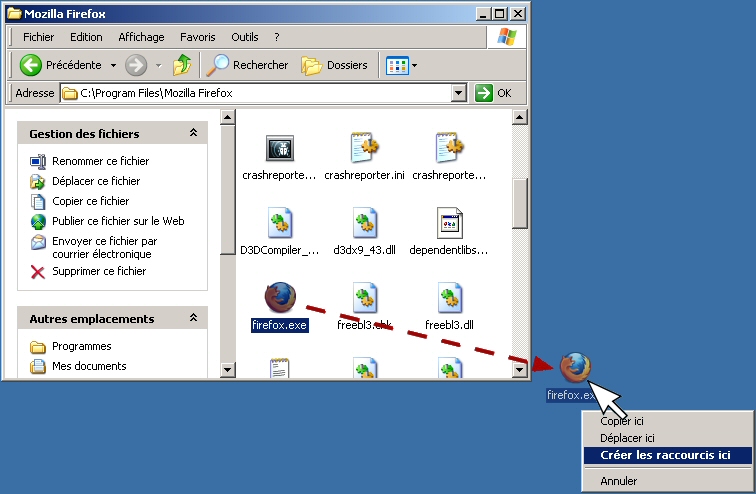Click the Renommer ce fichier icon
This screenshot has height=494, width=756.
[x=38, y=161]
